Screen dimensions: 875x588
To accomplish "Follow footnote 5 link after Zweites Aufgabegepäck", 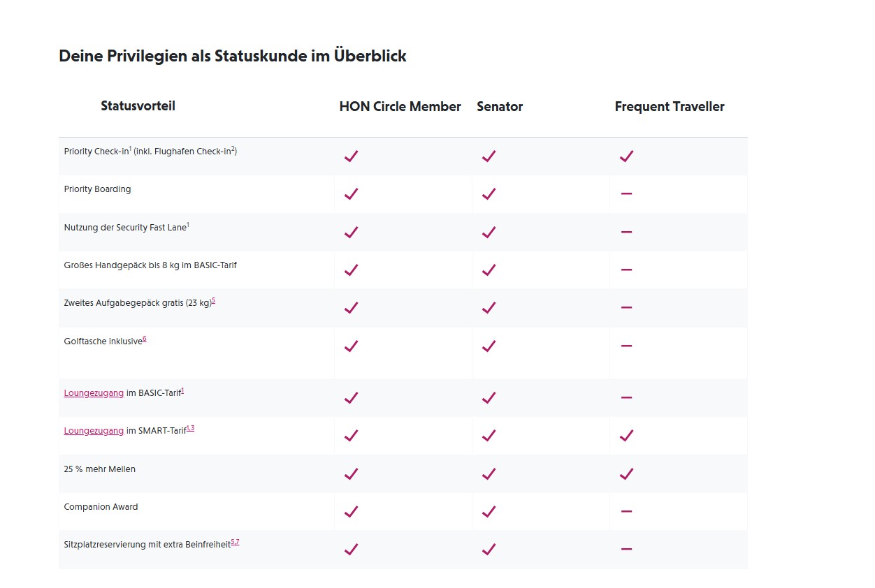I will click(x=213, y=301).
